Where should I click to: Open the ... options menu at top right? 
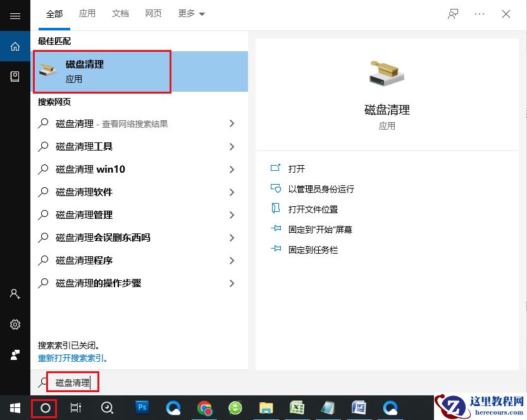pyautogui.click(x=479, y=14)
